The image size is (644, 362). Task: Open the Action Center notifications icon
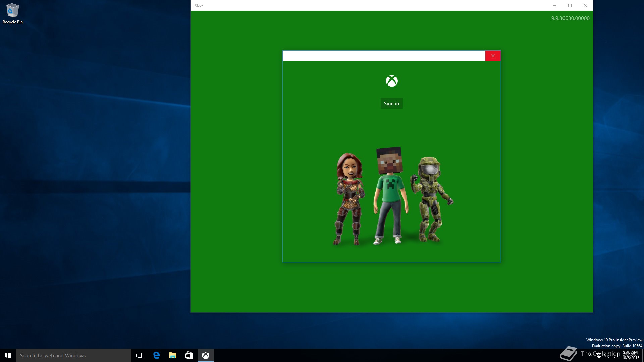pos(615,355)
